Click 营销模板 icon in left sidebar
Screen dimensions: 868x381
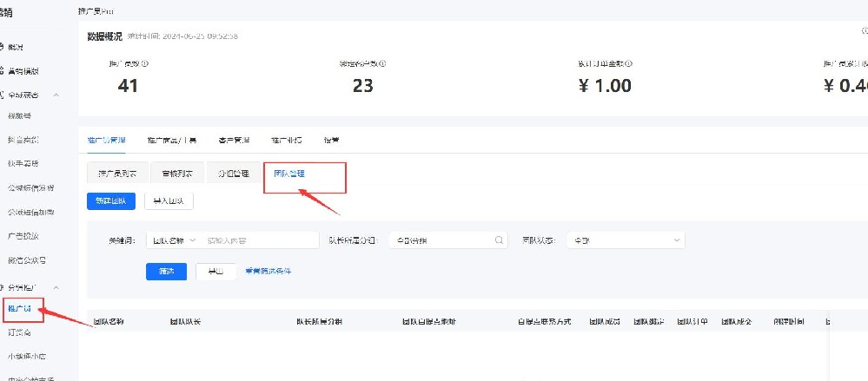click(x=2, y=71)
